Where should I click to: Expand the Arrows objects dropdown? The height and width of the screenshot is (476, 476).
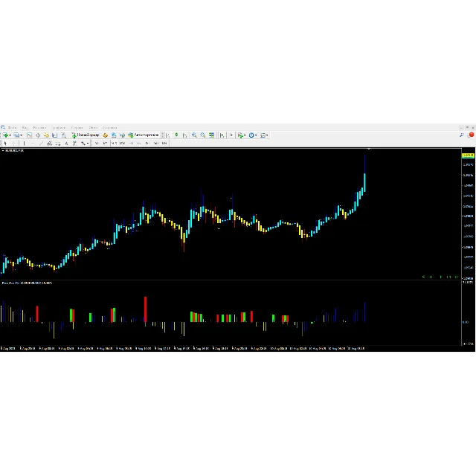tap(88, 144)
